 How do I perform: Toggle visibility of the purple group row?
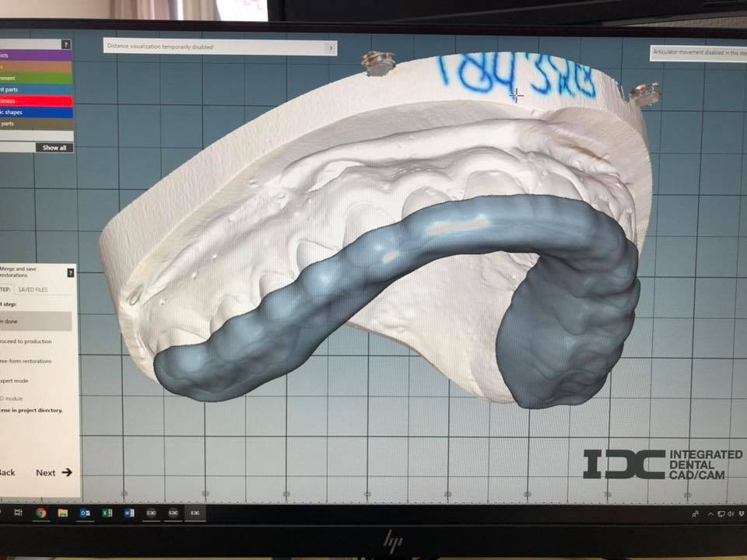[x=35, y=56]
